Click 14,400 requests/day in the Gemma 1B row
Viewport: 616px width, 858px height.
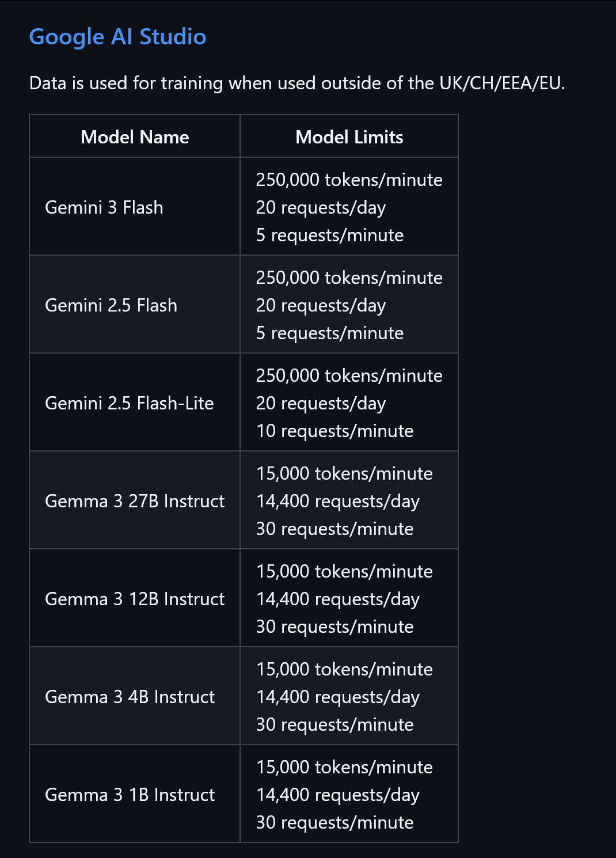pyautogui.click(x=337, y=795)
